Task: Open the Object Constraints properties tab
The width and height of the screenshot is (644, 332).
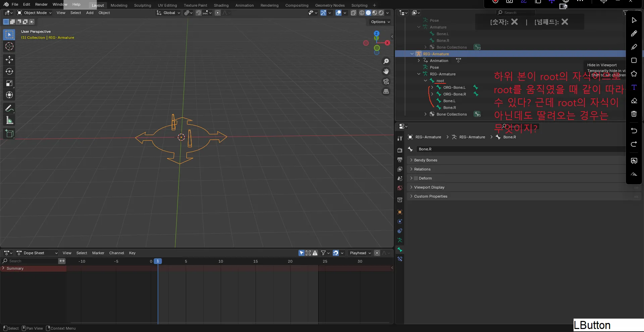Action: pos(400,231)
